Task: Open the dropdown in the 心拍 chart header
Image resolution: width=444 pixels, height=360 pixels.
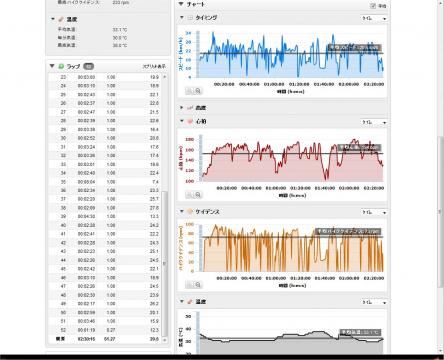Action: tap(374, 122)
